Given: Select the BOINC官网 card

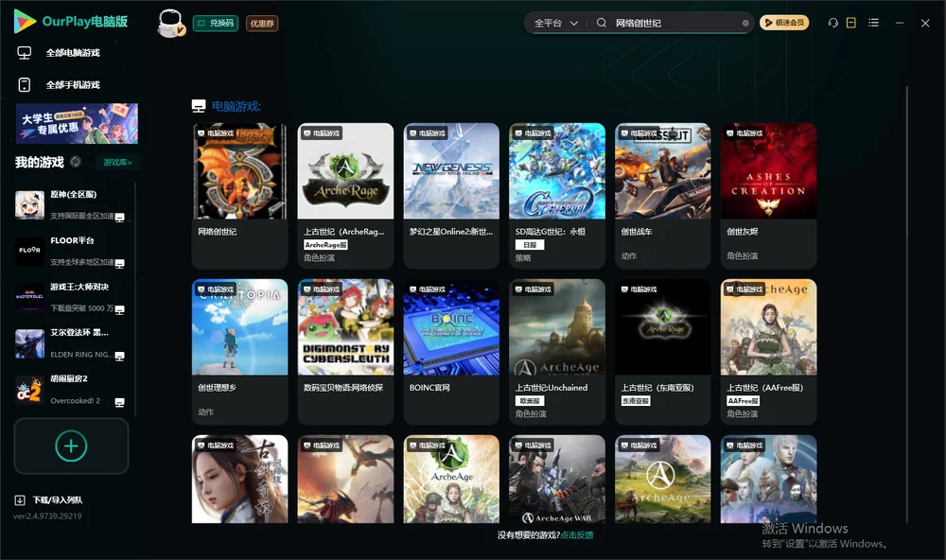Looking at the screenshot, I should pos(451,352).
